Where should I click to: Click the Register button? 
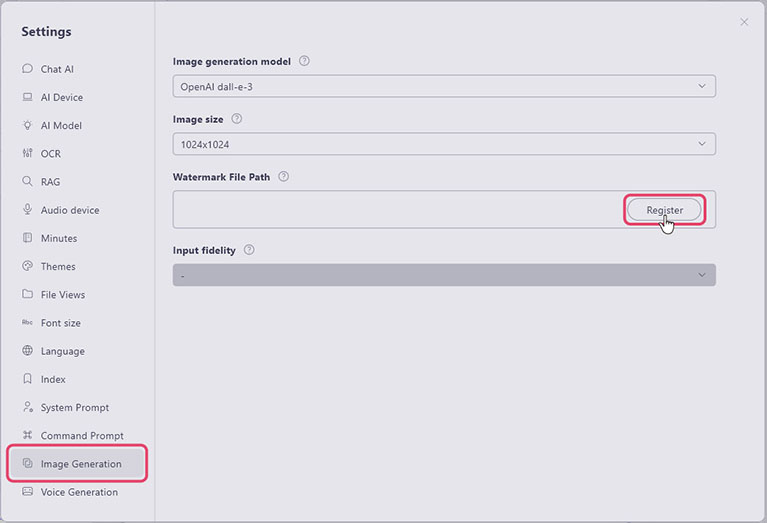click(x=664, y=210)
